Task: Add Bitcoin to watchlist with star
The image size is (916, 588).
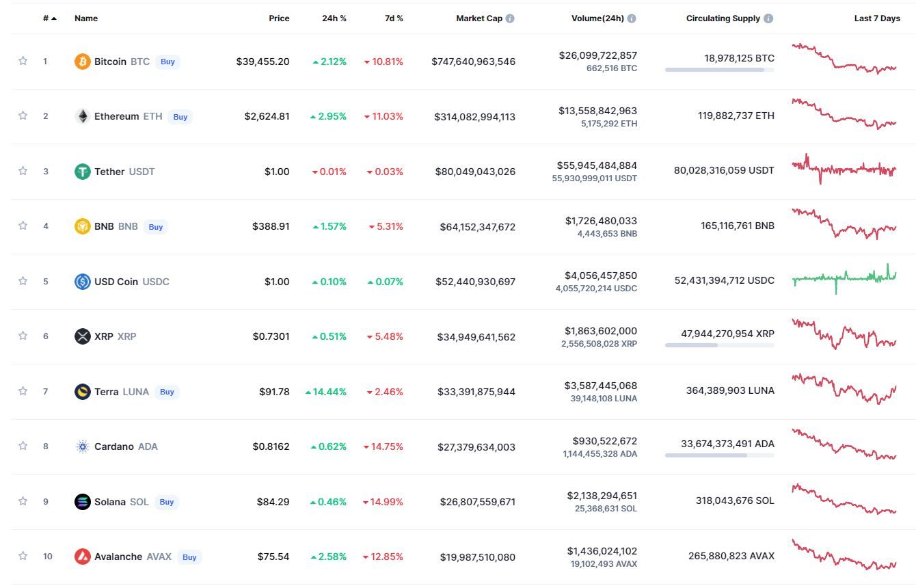Action: coord(23,61)
